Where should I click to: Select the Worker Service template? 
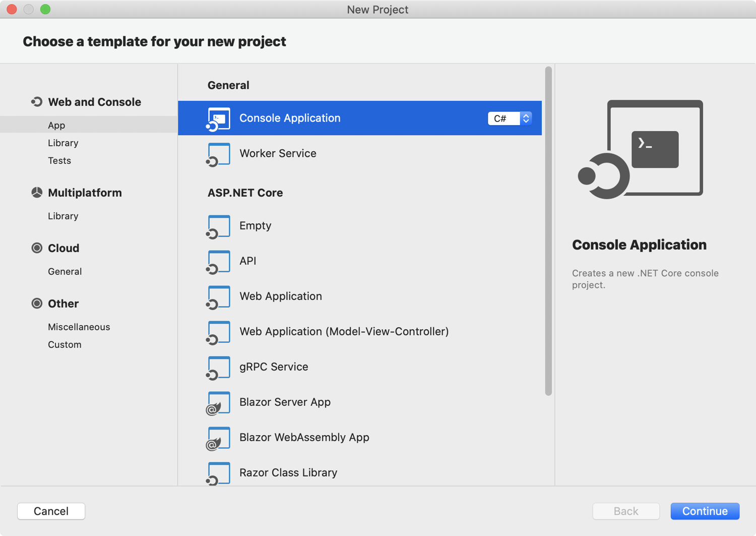click(360, 153)
